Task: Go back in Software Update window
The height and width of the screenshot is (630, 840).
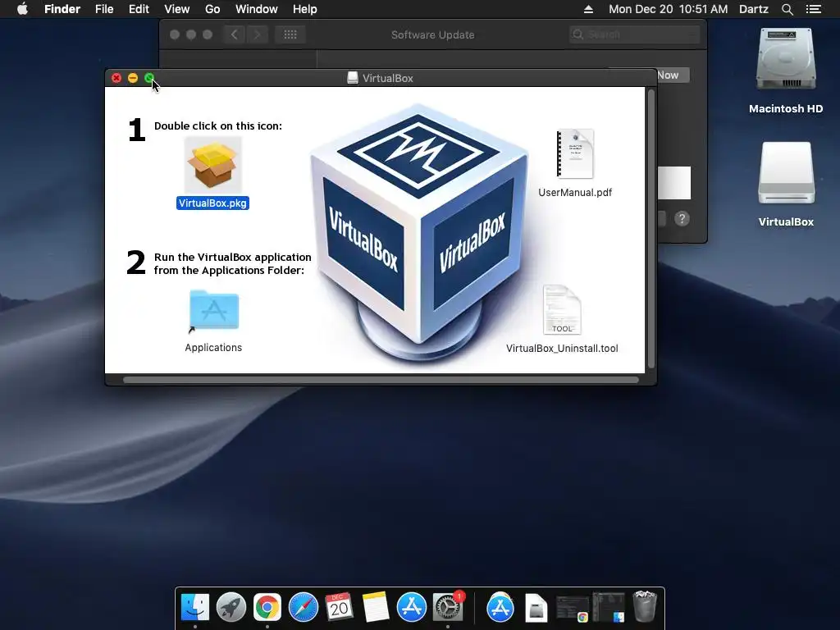Action: pos(234,34)
